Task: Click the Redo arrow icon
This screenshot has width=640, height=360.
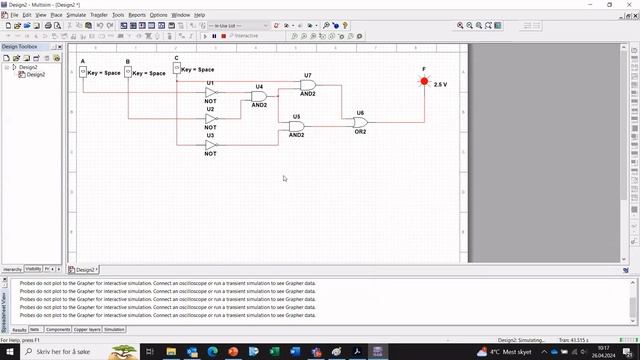Action: point(110,26)
